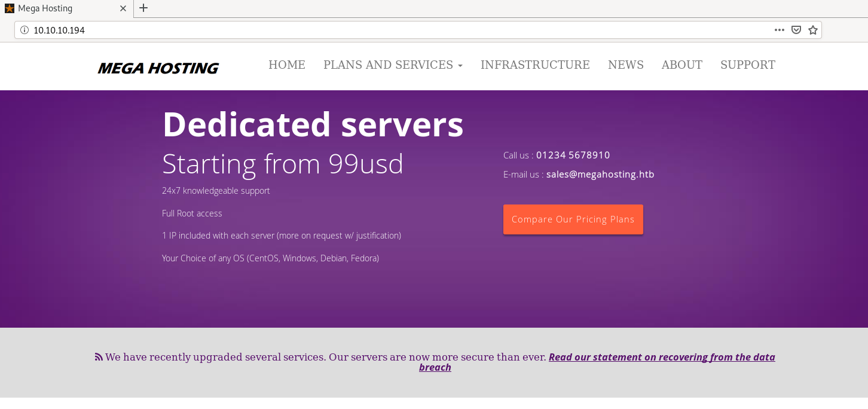Bookmark this page with the star icon
Viewport: 868px width, 409px height.
coord(812,30)
